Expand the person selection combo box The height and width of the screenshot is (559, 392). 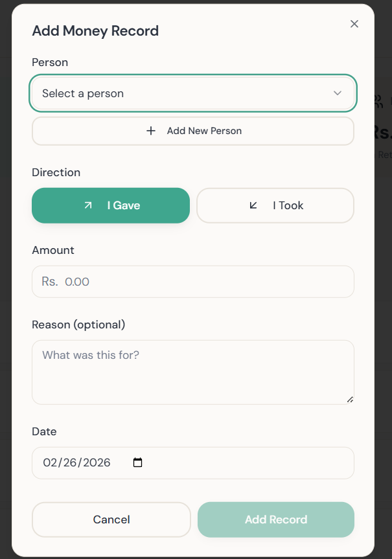click(x=192, y=93)
